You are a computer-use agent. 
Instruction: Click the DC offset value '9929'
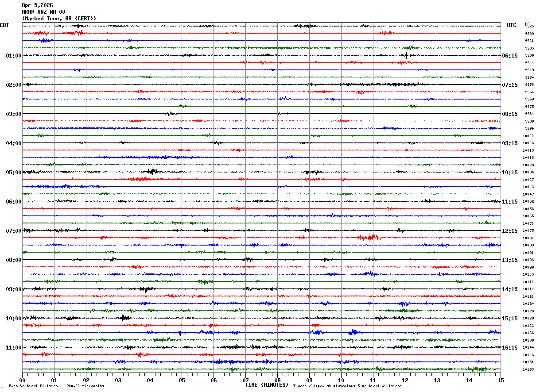point(529,34)
